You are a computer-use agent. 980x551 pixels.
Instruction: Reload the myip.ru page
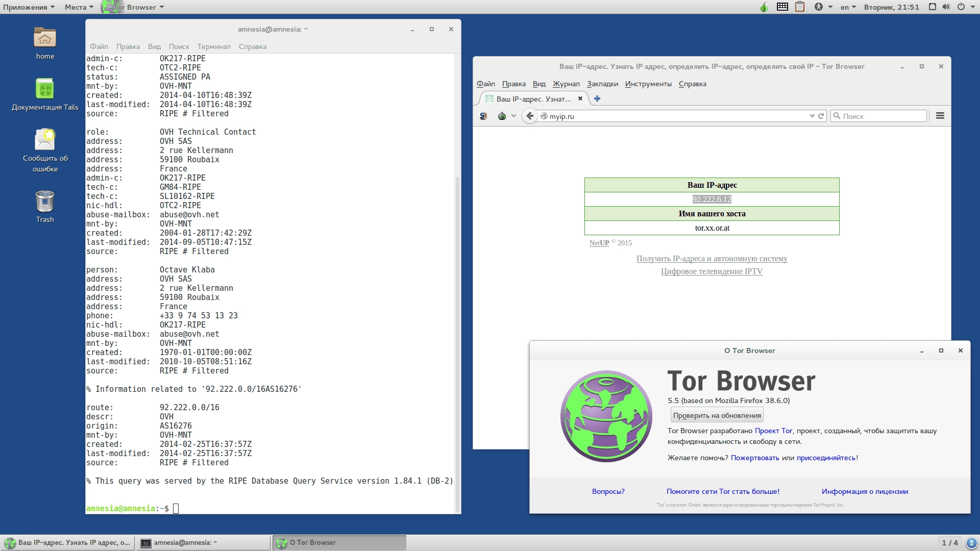tap(821, 116)
